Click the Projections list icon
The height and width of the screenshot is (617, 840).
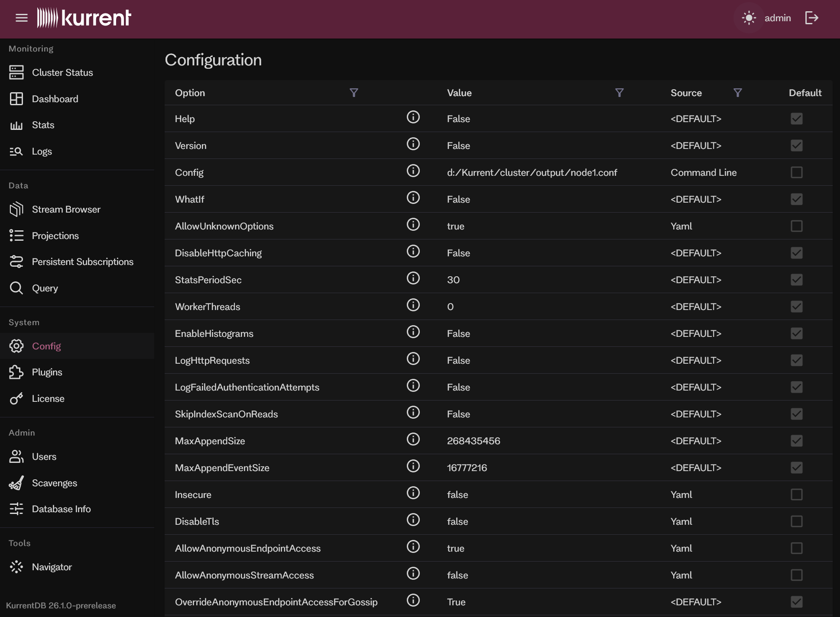click(x=16, y=236)
